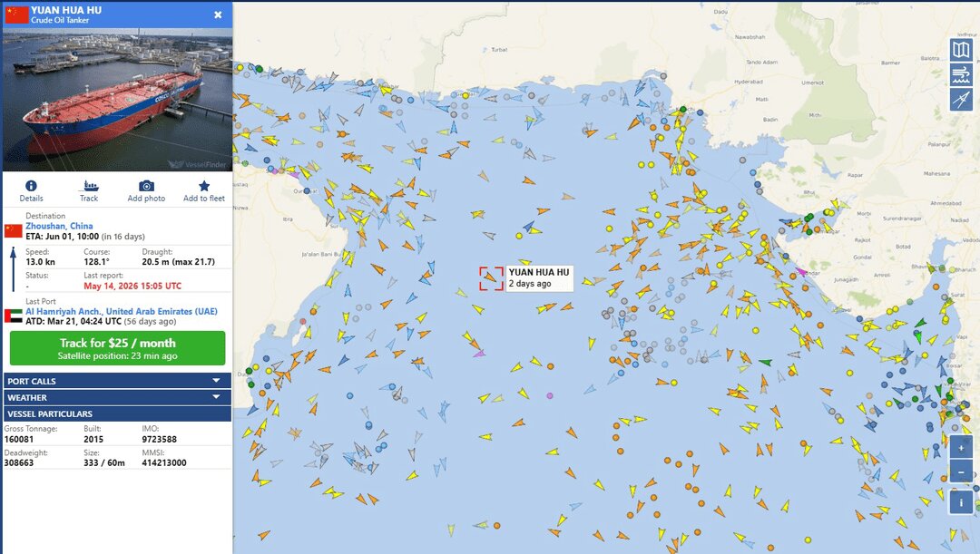Click the Built year 2015
This screenshot has height=554, width=980.
point(93,439)
